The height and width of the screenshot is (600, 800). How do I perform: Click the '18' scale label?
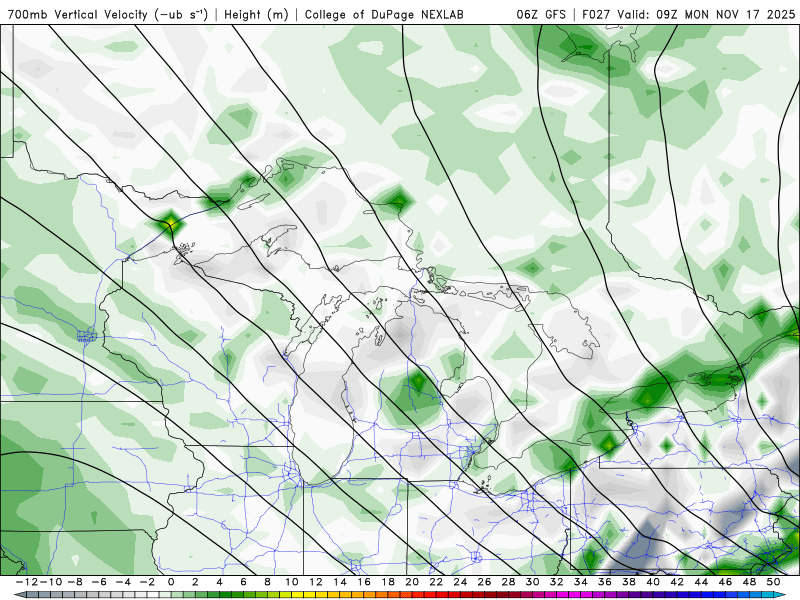(388, 582)
